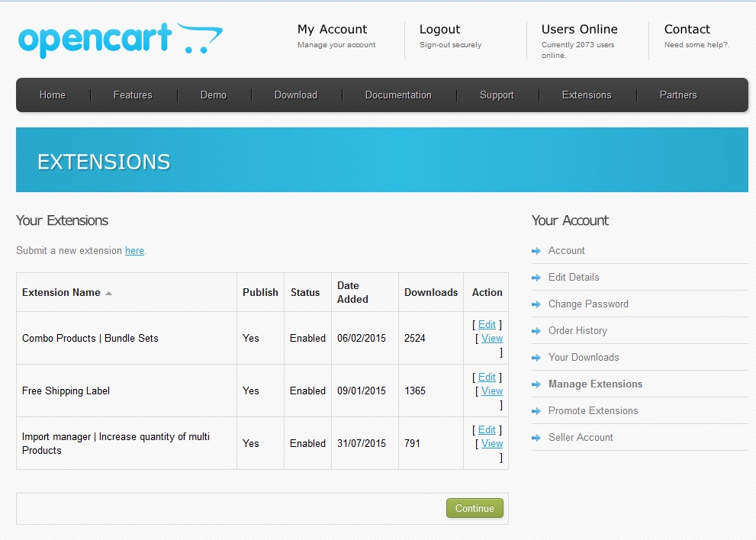Open Manage Extensions in the sidebar
756x540 pixels.
[596, 384]
